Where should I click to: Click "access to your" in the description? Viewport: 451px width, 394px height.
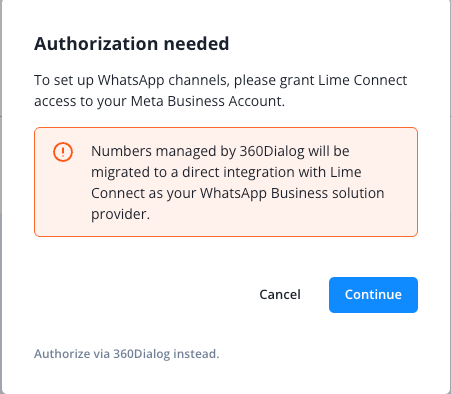coord(80,101)
